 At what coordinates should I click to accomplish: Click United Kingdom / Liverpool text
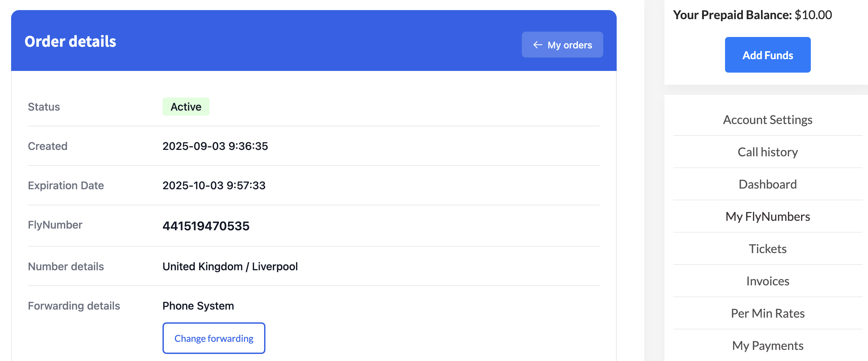coord(230,267)
